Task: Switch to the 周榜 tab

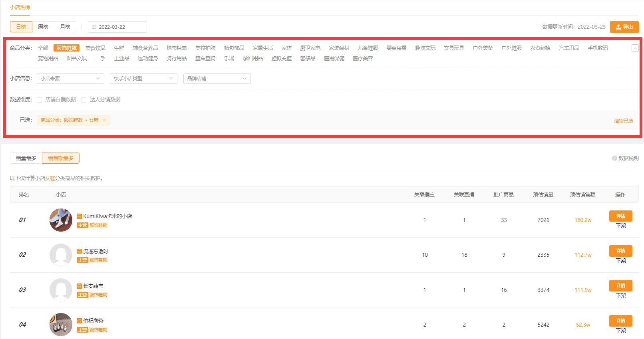Action: click(43, 27)
